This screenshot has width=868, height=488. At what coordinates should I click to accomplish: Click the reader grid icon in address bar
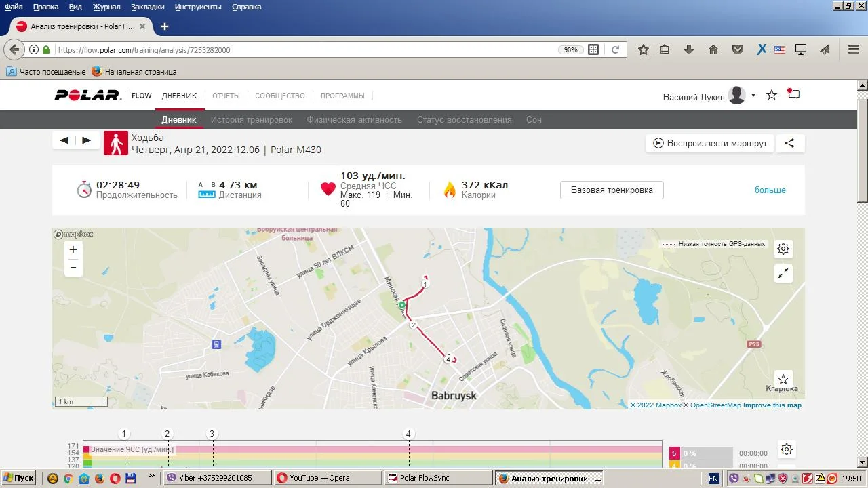pyautogui.click(x=593, y=49)
